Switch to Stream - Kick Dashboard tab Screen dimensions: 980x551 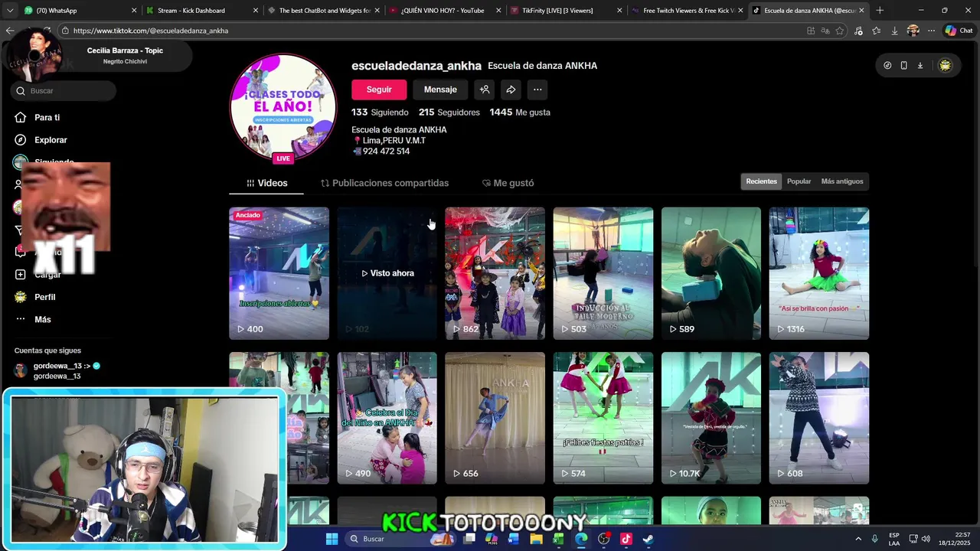pyautogui.click(x=202, y=11)
